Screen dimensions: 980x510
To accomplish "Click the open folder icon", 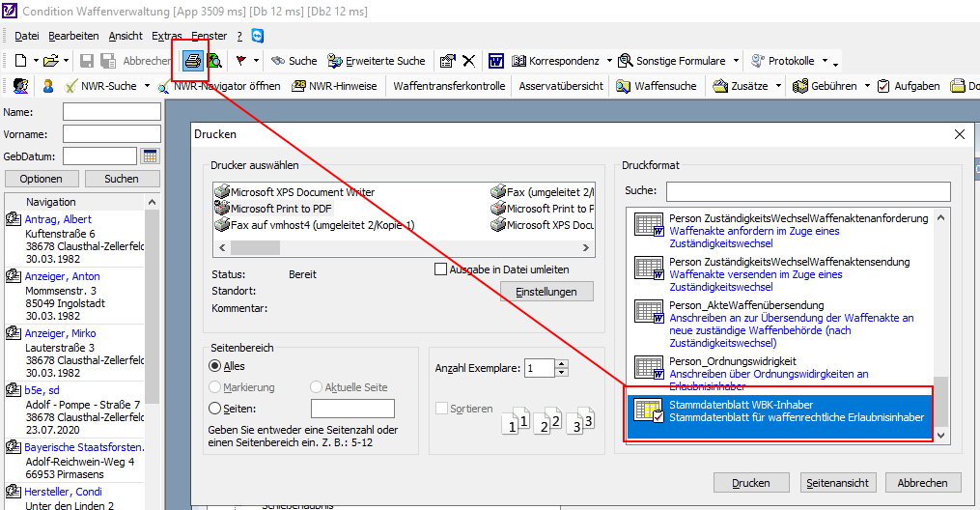I will coord(50,61).
